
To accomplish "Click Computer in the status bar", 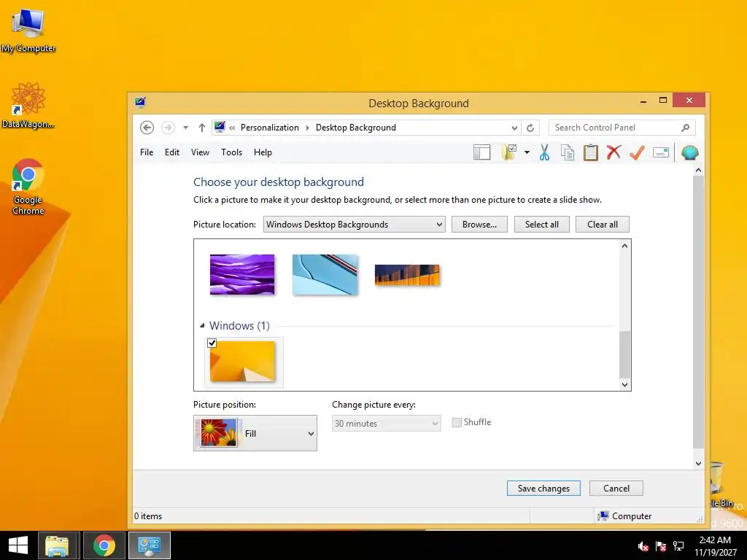I will pyautogui.click(x=624, y=516).
